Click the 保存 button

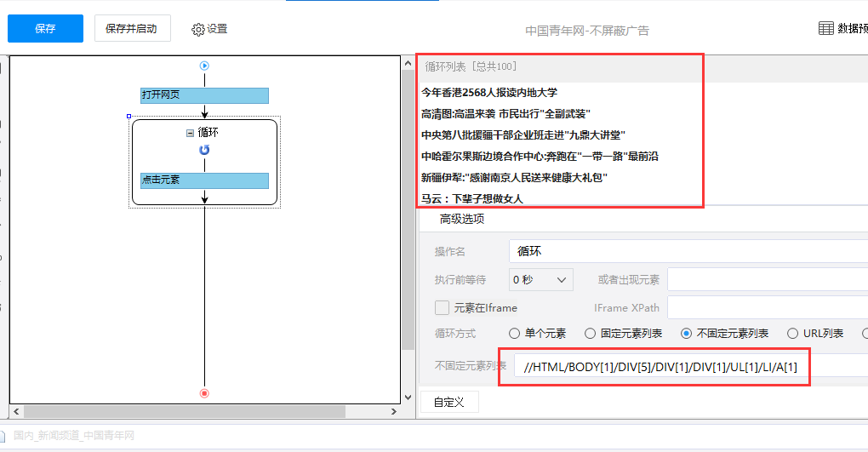coord(45,28)
